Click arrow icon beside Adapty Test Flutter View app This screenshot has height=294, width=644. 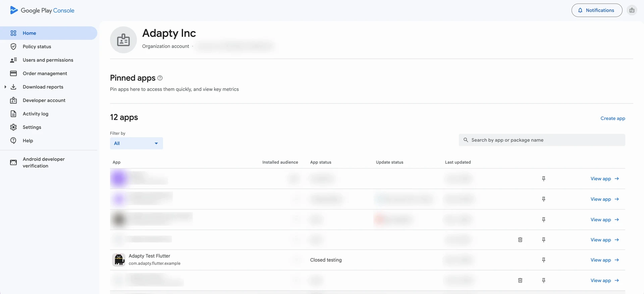[x=617, y=260]
